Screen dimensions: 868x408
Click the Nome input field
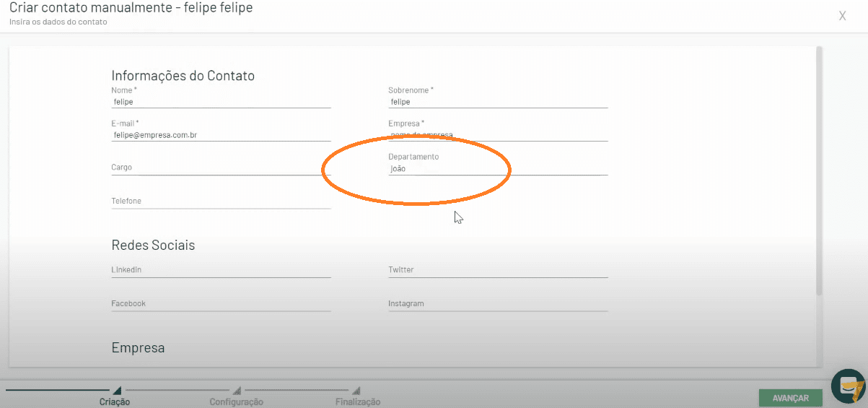tap(221, 102)
